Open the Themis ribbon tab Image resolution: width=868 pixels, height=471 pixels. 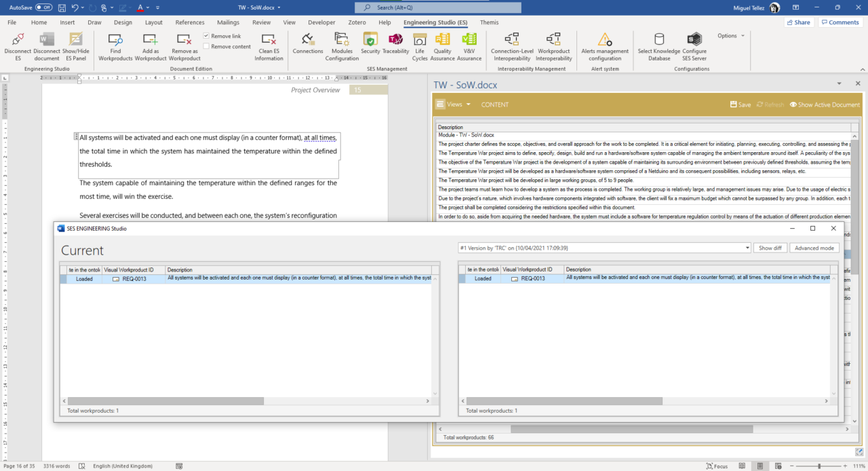click(x=489, y=22)
